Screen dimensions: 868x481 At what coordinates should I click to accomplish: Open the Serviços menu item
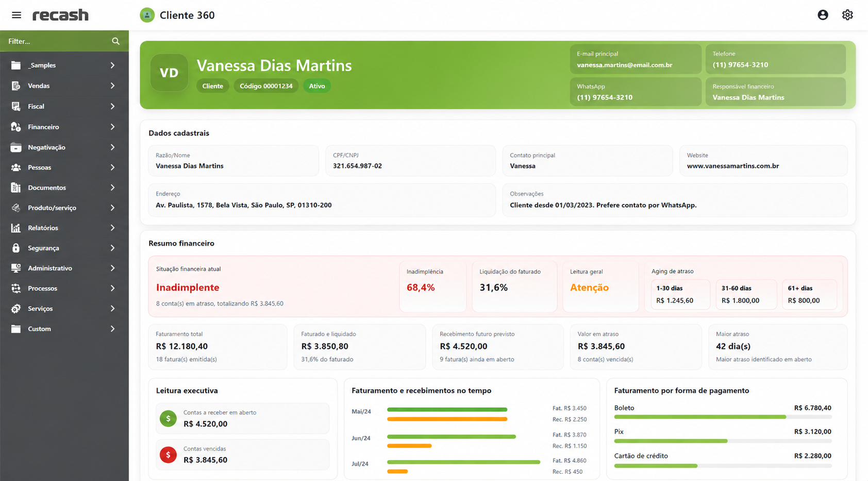[64, 308]
